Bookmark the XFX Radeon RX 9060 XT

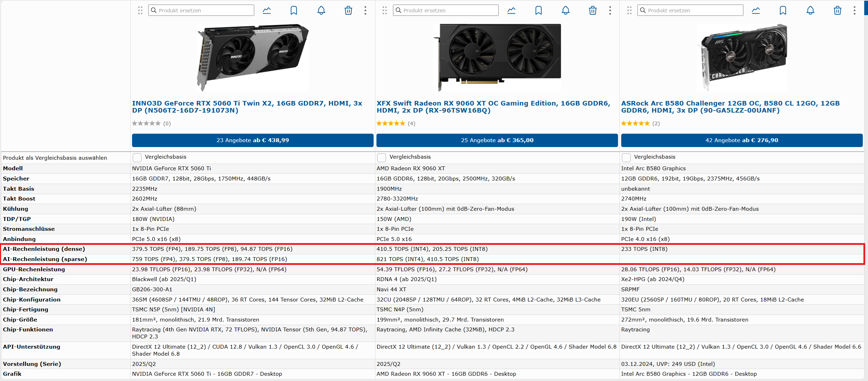[x=538, y=11]
